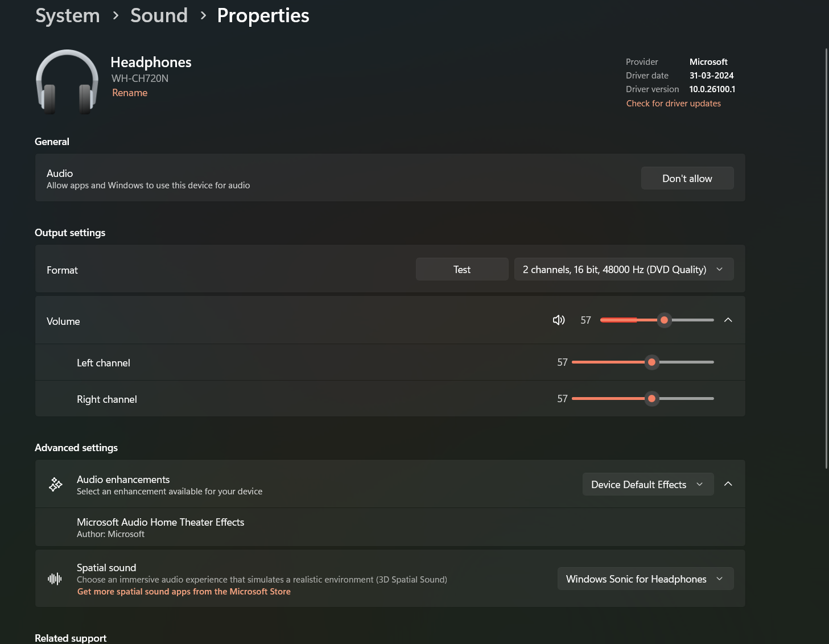
Task: Click the Spatial sound waveform icon
Action: 55,579
